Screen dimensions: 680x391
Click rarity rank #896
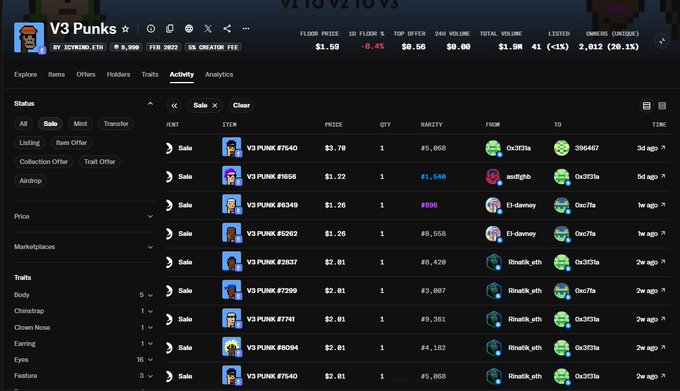click(429, 205)
